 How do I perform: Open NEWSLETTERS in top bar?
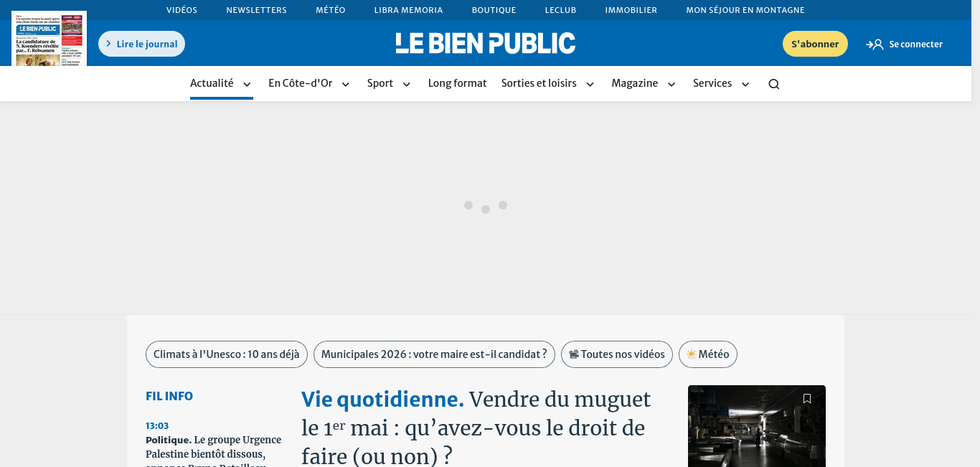click(256, 10)
